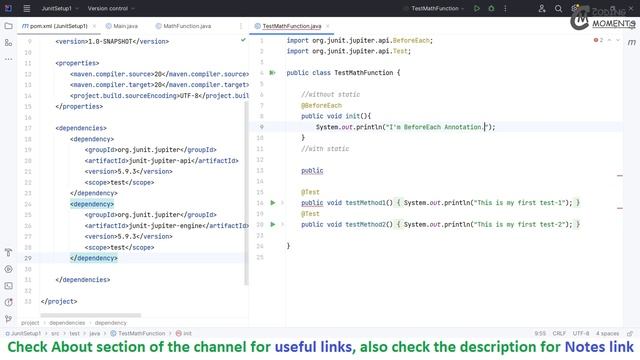Change the UTF-8 file encoding setting
The height and width of the screenshot is (360, 640).
click(580, 333)
